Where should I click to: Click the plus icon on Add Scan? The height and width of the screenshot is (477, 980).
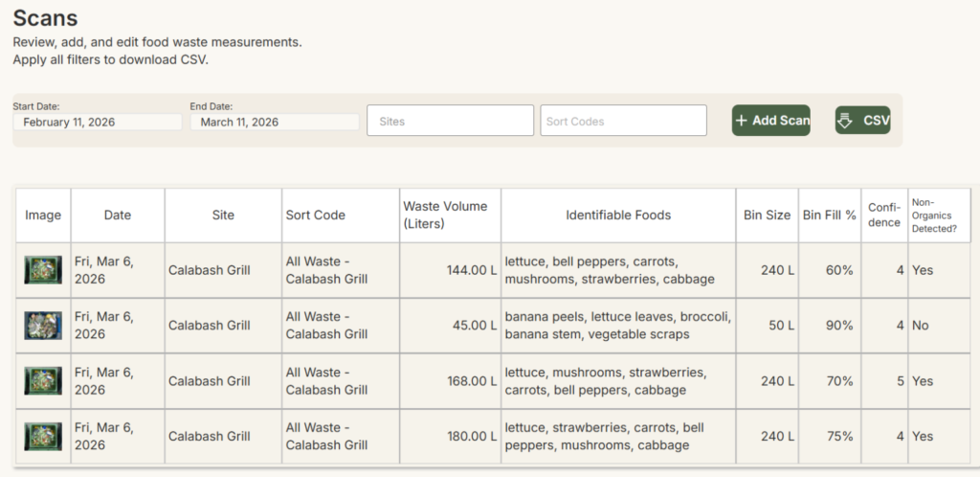[742, 121]
